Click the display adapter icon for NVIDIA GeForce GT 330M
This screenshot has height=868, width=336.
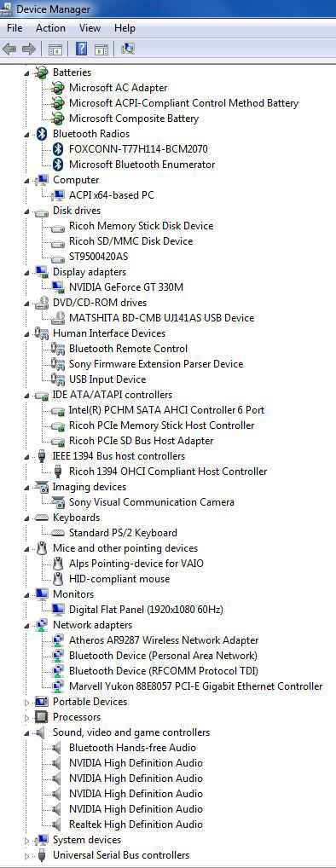tap(58, 286)
